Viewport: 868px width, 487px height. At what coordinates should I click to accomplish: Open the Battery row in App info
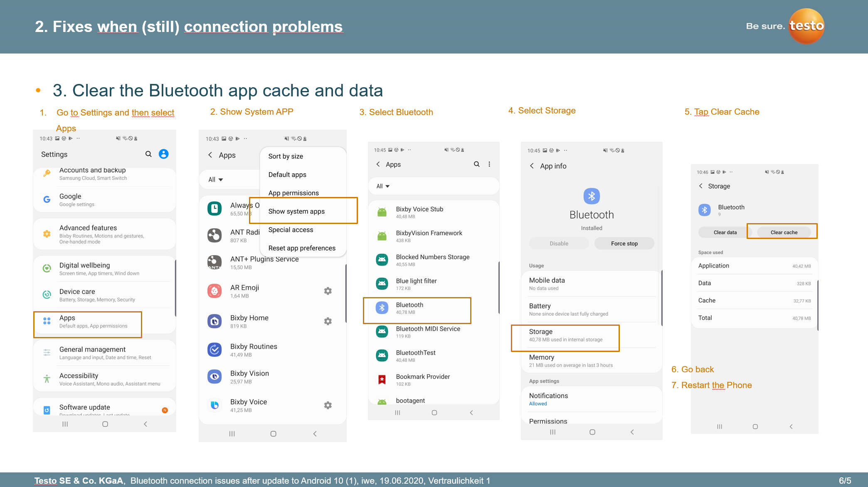click(592, 310)
